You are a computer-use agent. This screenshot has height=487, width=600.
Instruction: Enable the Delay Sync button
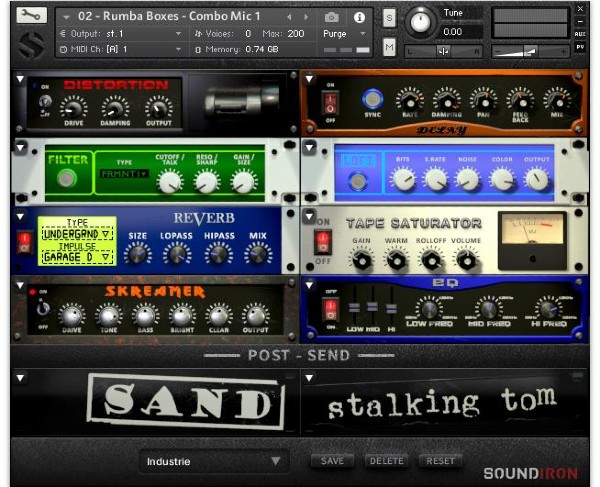(x=372, y=99)
